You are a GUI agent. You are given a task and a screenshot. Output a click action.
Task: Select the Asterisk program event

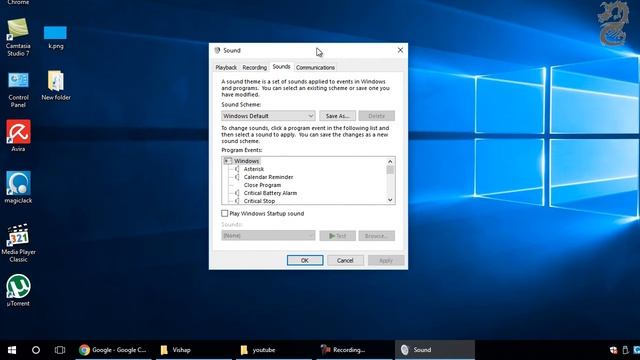tap(253, 169)
